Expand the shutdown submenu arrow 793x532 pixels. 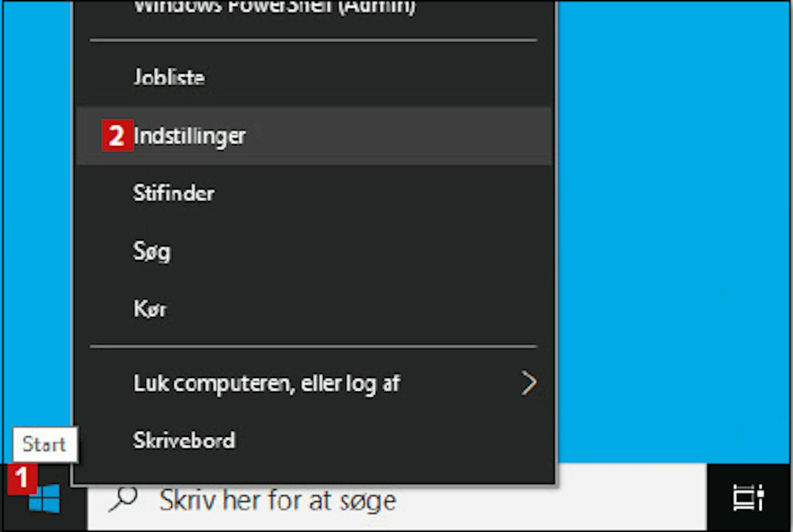(529, 383)
